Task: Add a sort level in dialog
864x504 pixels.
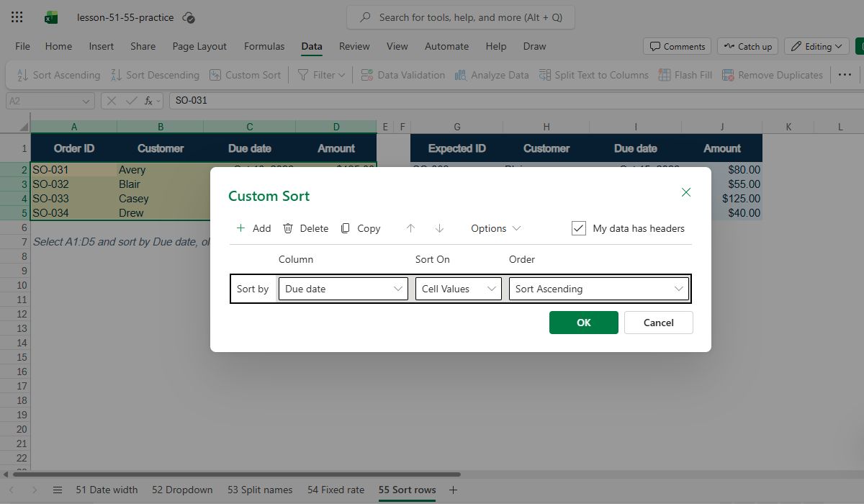Action: 253,228
